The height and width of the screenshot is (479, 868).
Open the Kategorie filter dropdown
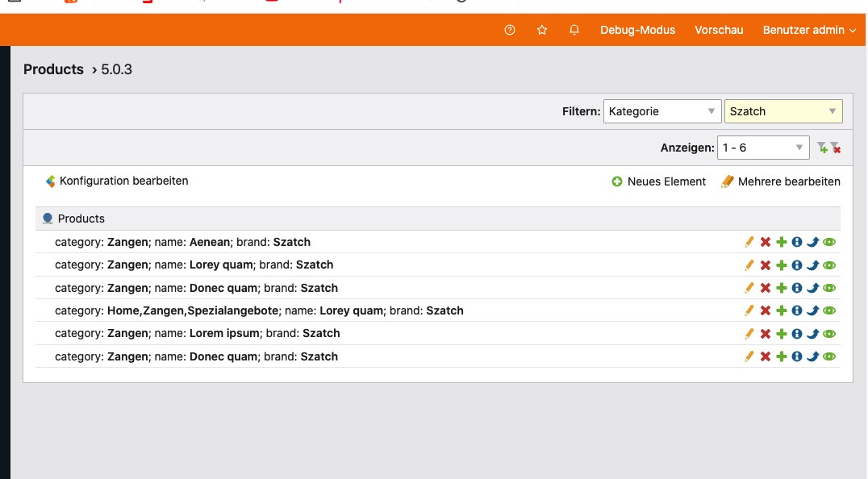coord(661,111)
